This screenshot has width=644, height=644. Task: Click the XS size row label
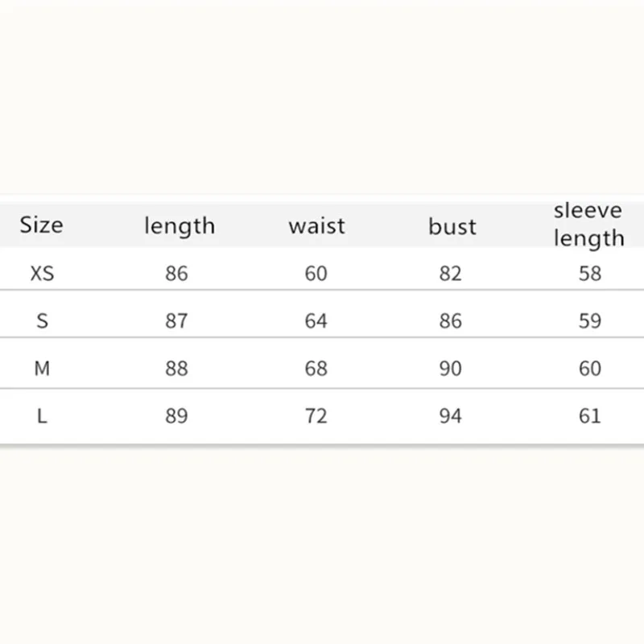42,274
